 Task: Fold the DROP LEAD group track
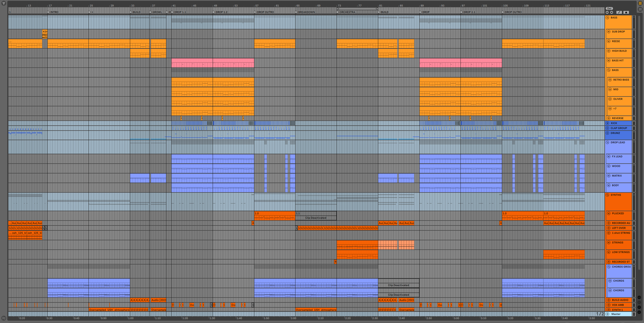607,143
